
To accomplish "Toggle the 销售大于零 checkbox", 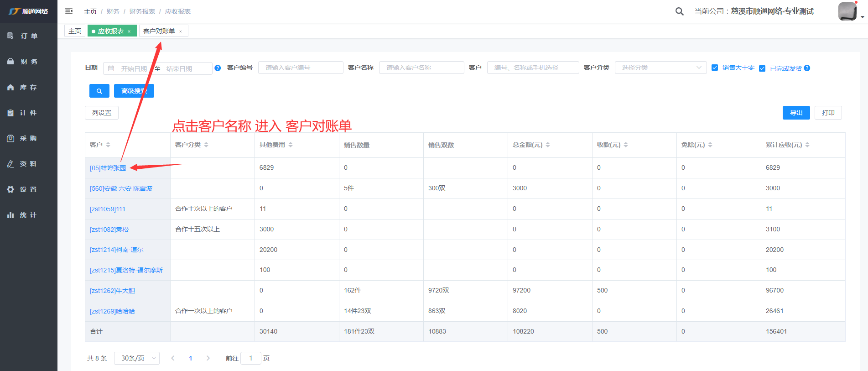I will pos(715,68).
